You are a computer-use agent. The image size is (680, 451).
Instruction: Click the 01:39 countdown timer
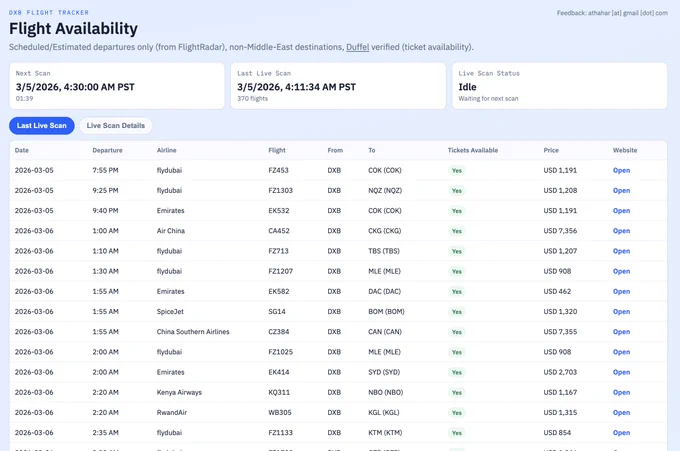24,98
